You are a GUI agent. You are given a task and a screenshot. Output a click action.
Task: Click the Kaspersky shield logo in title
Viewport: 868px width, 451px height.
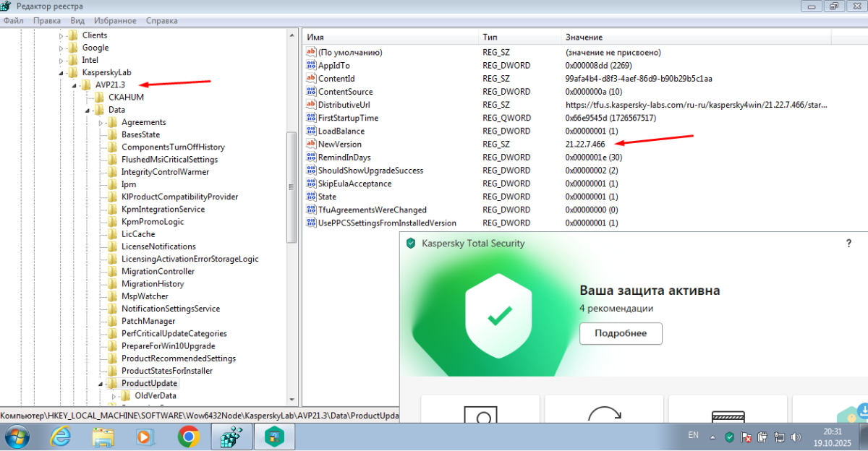click(x=411, y=244)
